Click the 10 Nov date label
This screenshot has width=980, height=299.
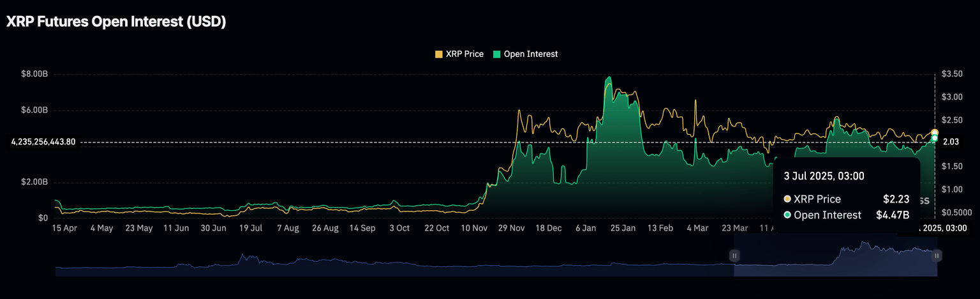click(474, 228)
